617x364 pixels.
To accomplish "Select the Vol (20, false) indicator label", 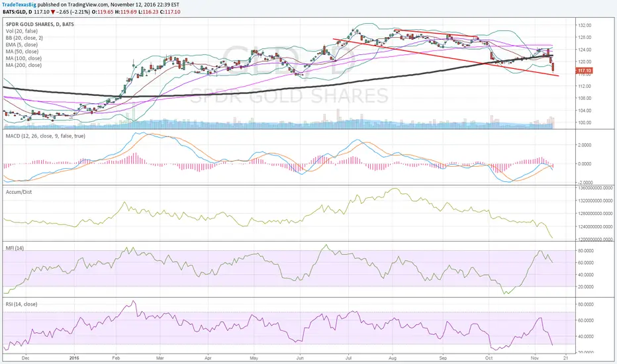I will tap(22, 31).
